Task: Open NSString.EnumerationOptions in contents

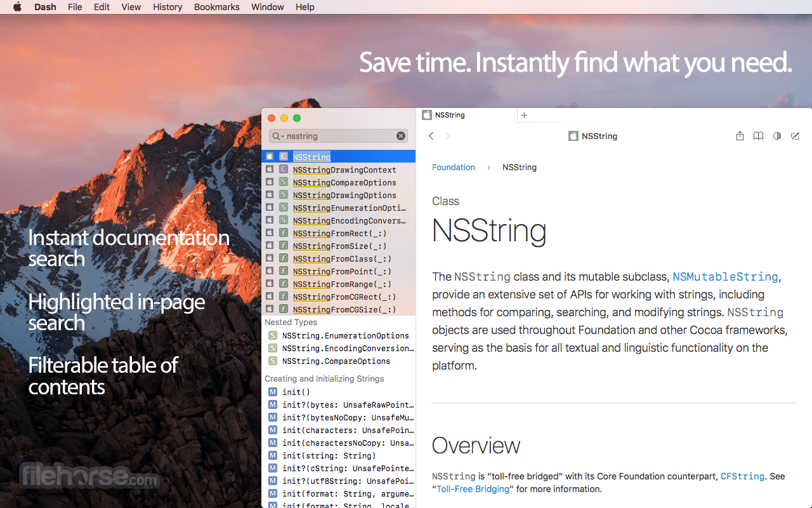Action: click(339, 335)
